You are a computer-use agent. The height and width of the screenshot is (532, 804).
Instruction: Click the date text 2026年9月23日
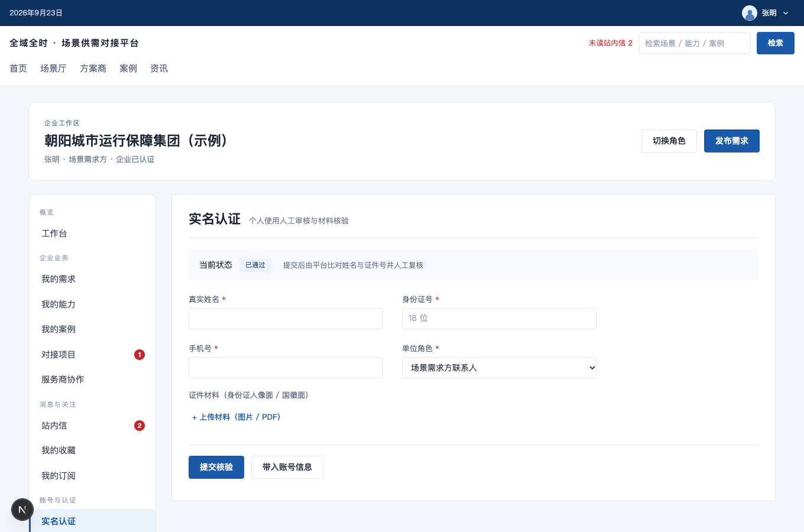click(x=36, y=13)
